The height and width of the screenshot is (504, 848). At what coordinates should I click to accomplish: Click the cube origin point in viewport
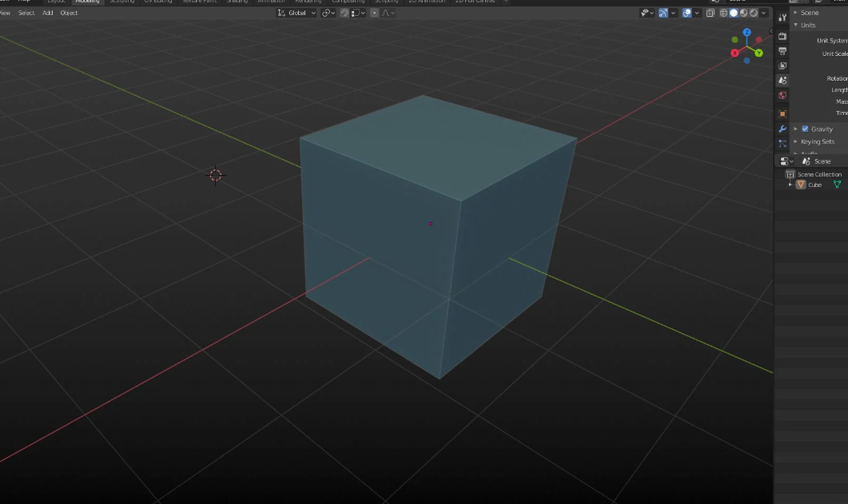[431, 224]
